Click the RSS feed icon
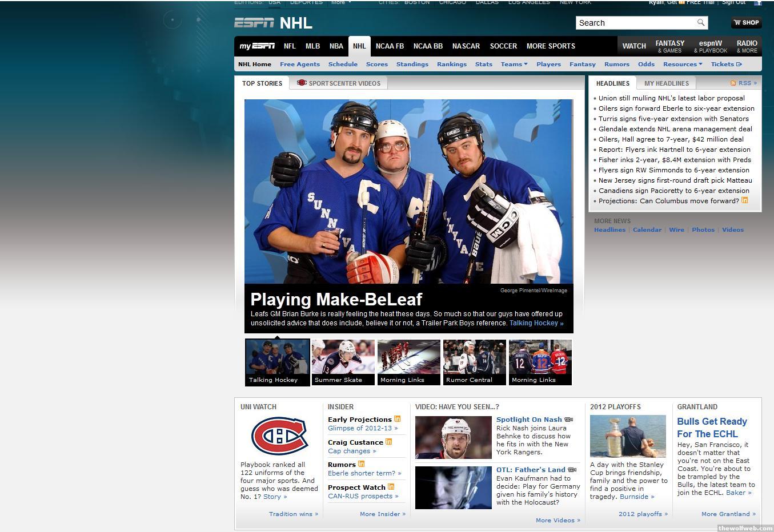 (733, 83)
